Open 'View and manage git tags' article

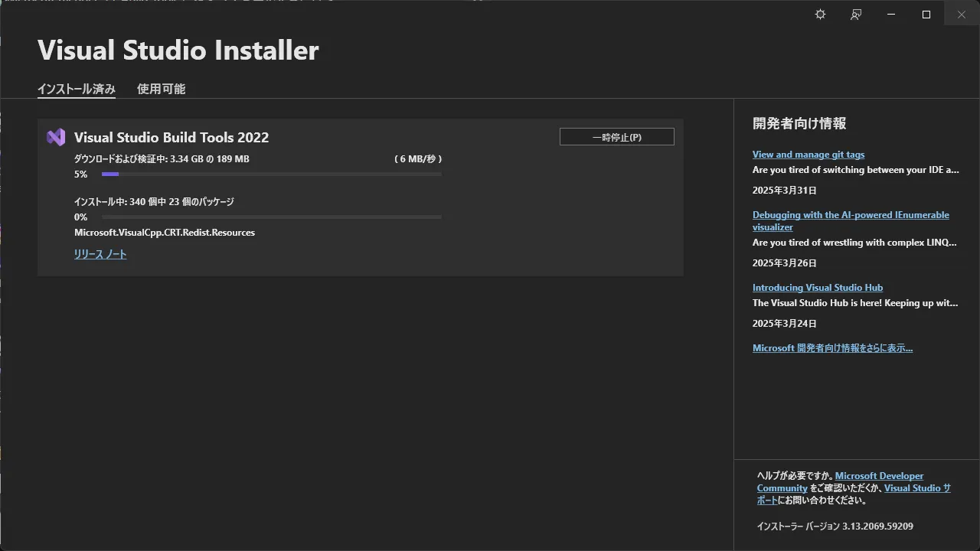coord(808,155)
